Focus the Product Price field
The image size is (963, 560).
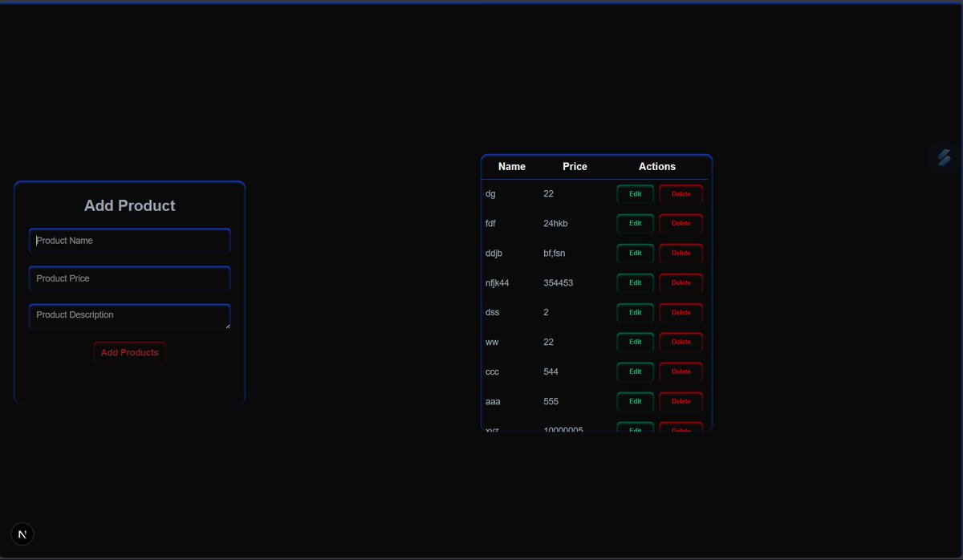pyautogui.click(x=130, y=278)
